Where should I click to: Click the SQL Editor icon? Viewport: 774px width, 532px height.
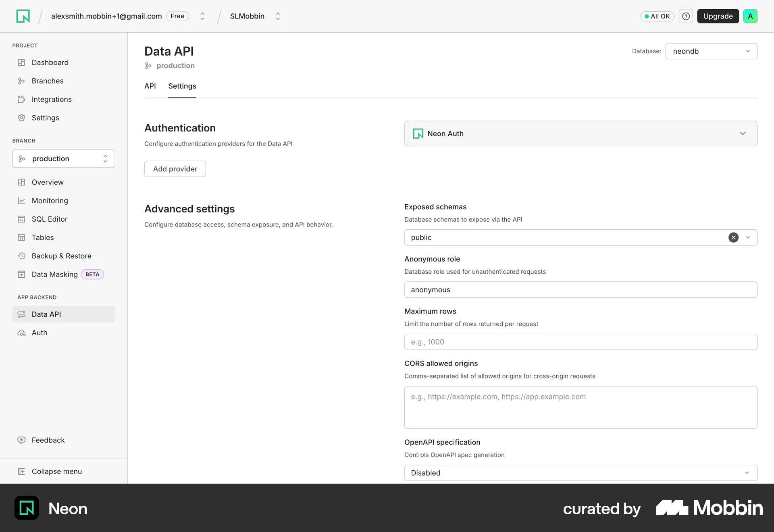pos(21,219)
